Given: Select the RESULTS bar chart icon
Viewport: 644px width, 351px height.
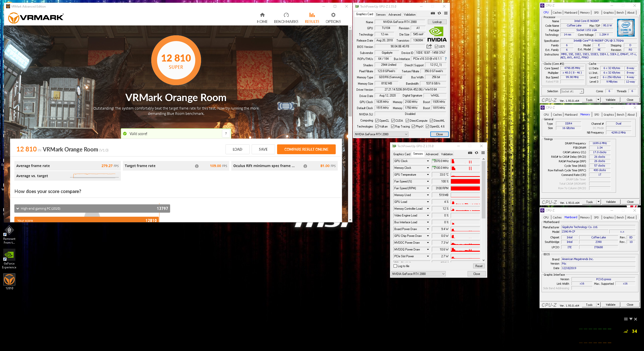Looking at the screenshot, I should click(312, 15).
